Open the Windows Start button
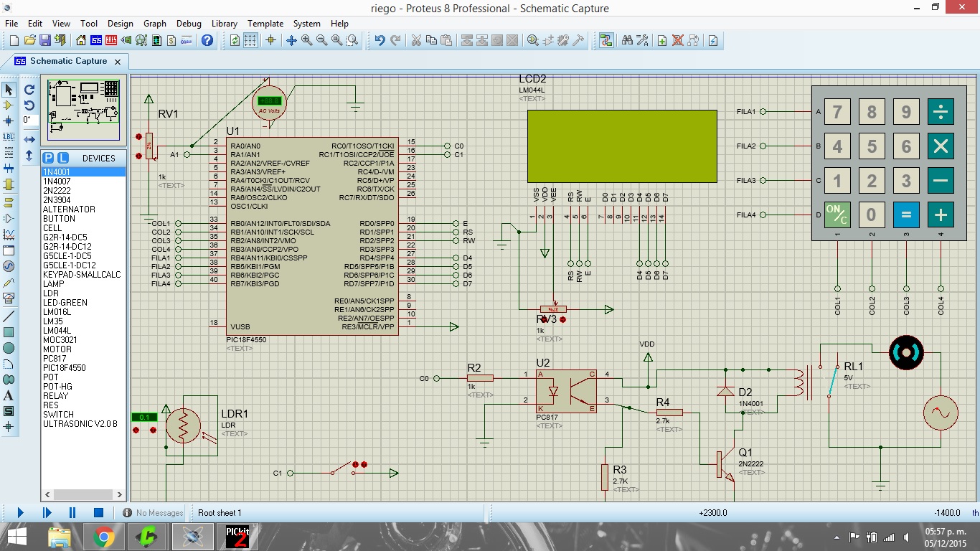980x551 pixels. point(17,537)
